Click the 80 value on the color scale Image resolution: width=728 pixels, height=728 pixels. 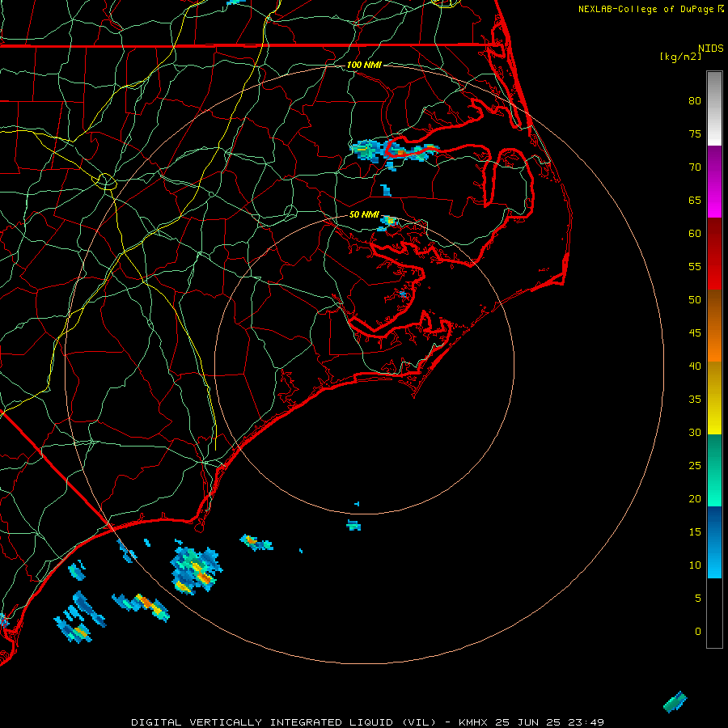coord(695,101)
